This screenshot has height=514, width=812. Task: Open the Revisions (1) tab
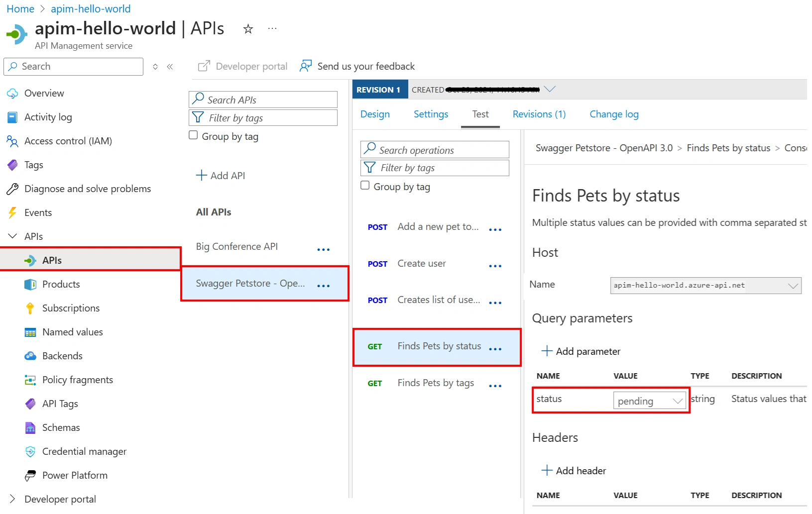coord(539,114)
